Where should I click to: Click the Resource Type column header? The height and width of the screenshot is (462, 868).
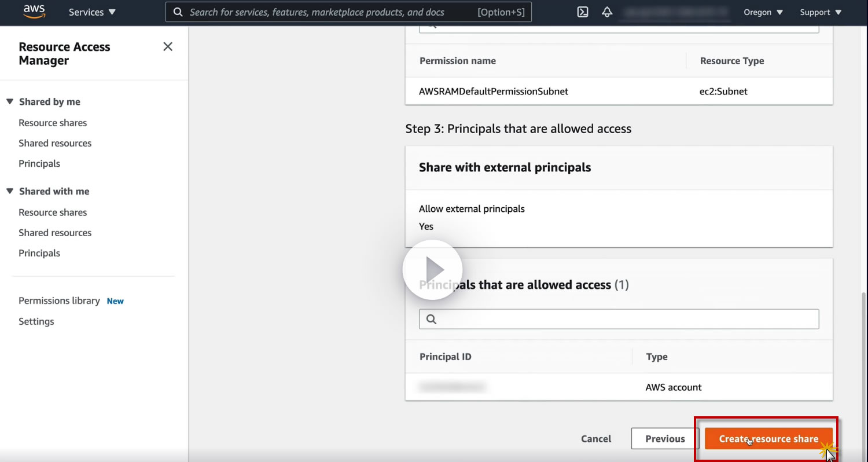tap(732, 61)
